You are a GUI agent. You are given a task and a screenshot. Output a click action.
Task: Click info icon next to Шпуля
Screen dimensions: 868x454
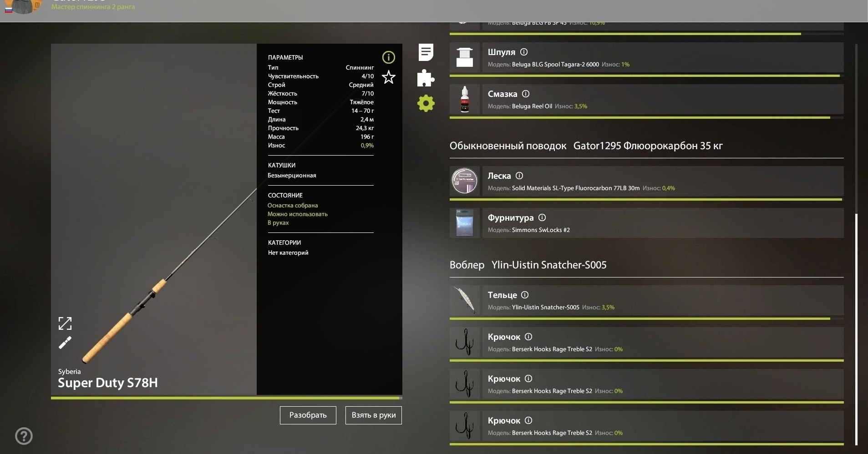524,52
